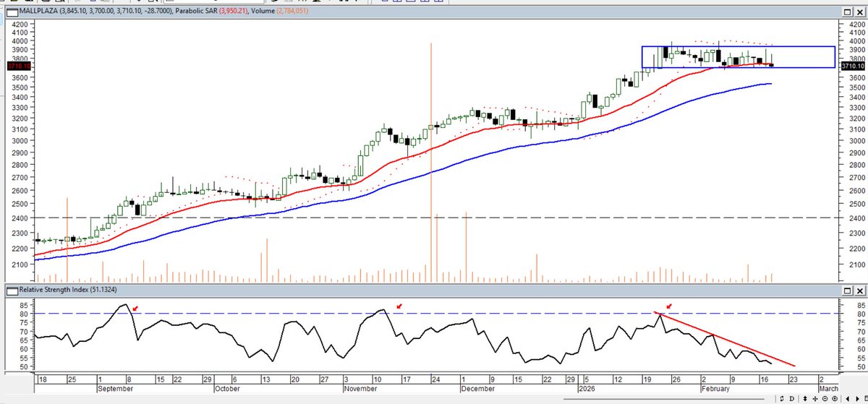This screenshot has width=868, height=404.
Task: Maximize the Relative Strength Index pane
Action: tap(848, 291)
